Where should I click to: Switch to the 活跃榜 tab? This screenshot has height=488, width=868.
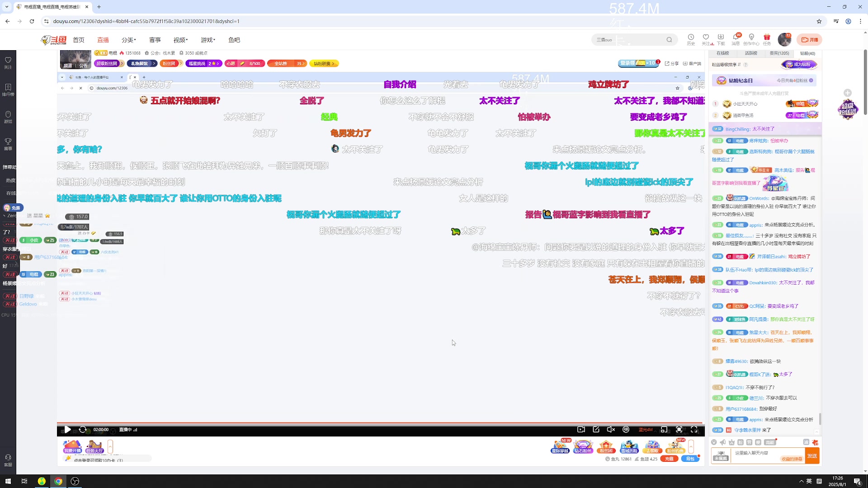[x=751, y=53]
